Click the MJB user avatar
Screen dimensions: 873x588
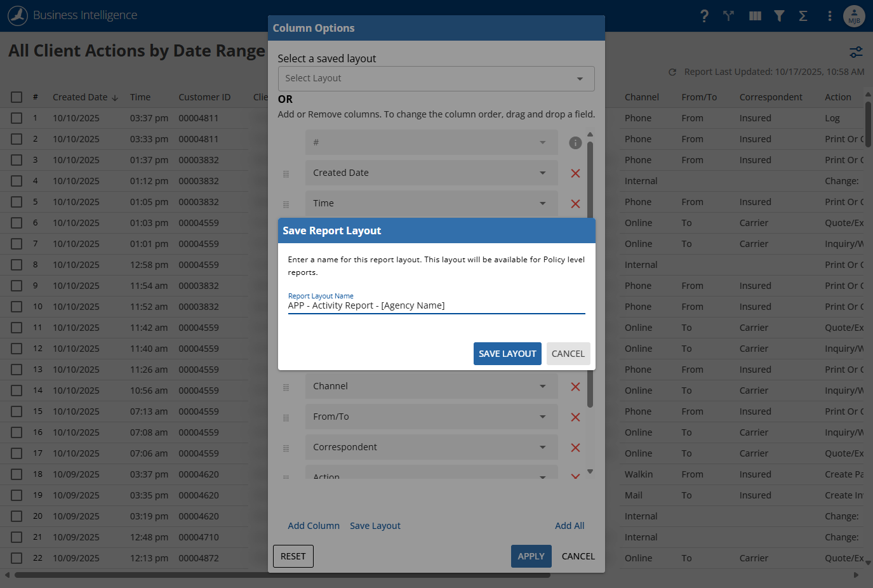tap(854, 16)
